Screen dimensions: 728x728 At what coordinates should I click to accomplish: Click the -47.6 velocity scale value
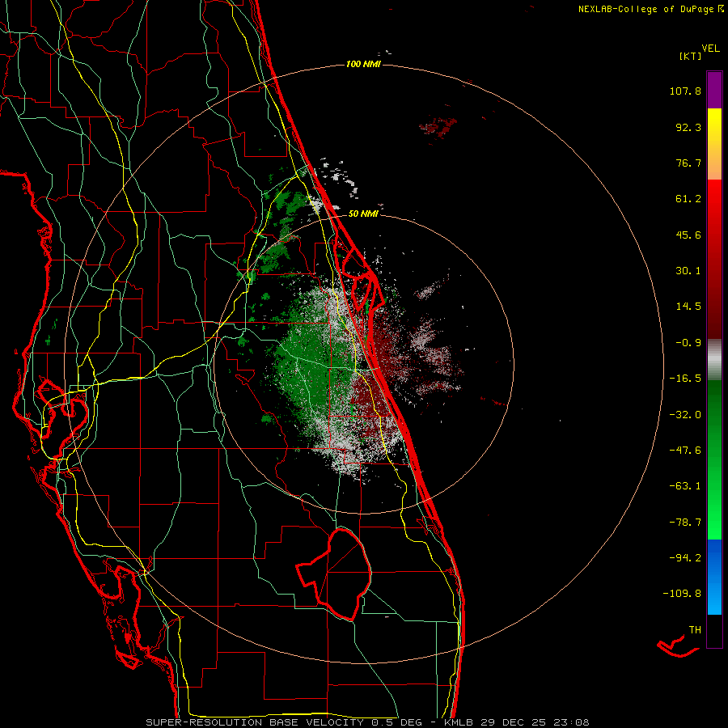[x=685, y=451]
